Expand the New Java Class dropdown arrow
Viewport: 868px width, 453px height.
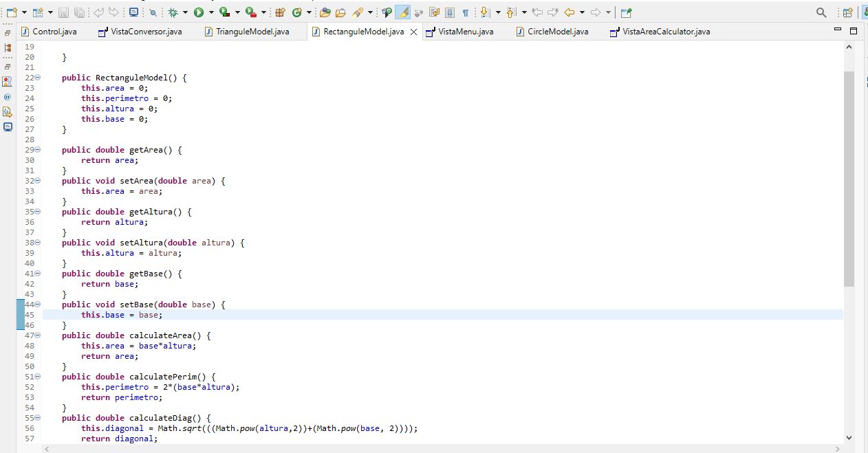point(309,12)
